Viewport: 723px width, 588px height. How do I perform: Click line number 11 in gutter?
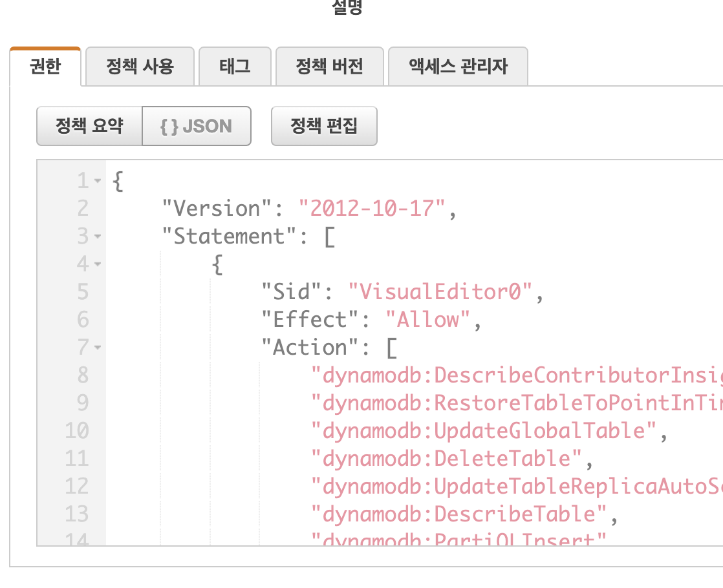click(x=76, y=459)
